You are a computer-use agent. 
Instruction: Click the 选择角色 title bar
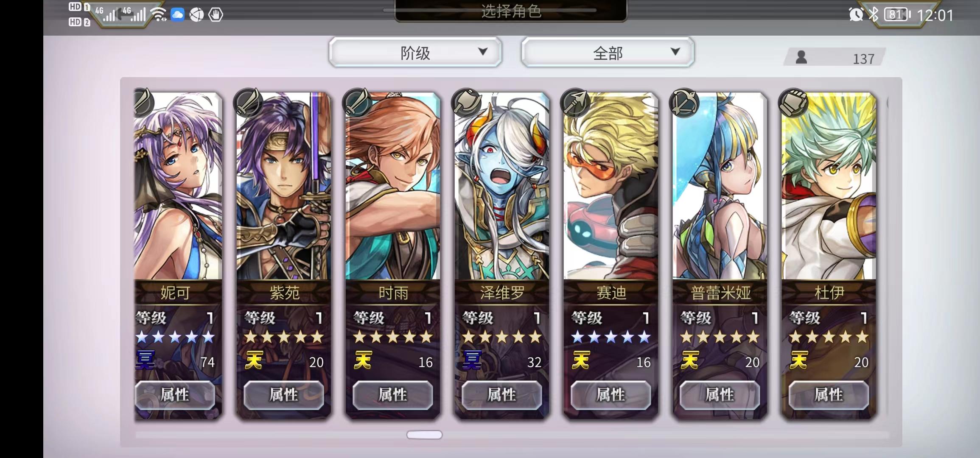point(511,11)
